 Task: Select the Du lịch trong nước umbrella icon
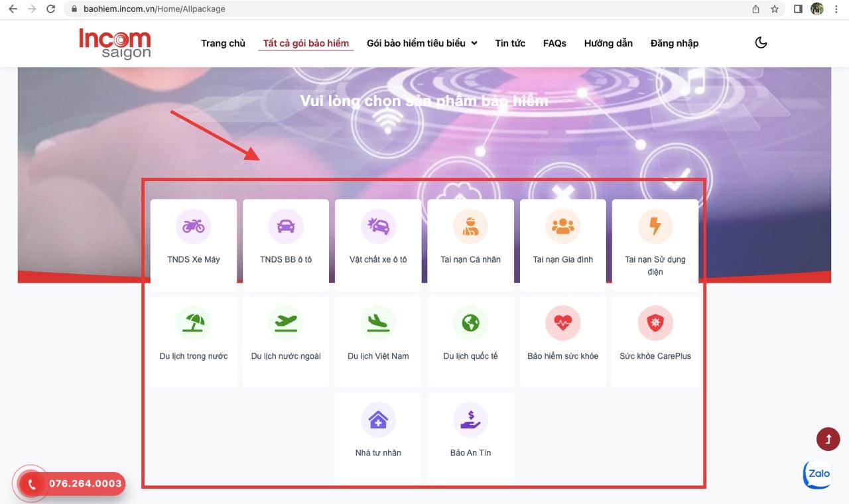193,323
